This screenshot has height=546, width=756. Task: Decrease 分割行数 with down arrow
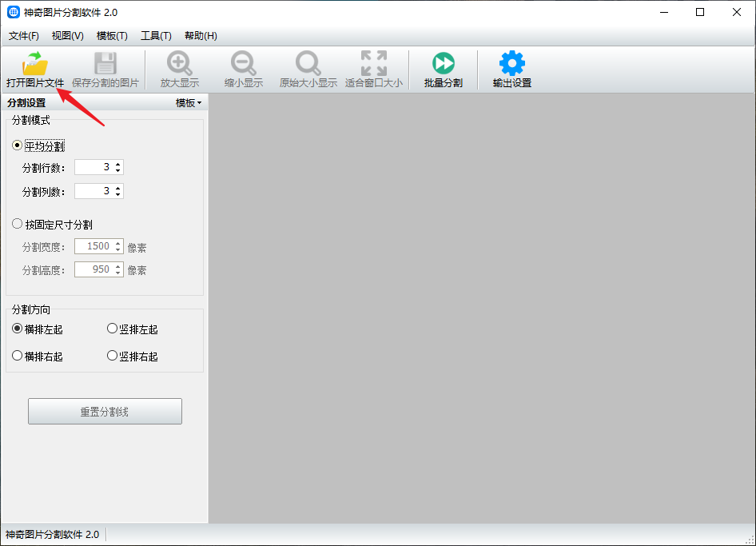click(x=118, y=170)
